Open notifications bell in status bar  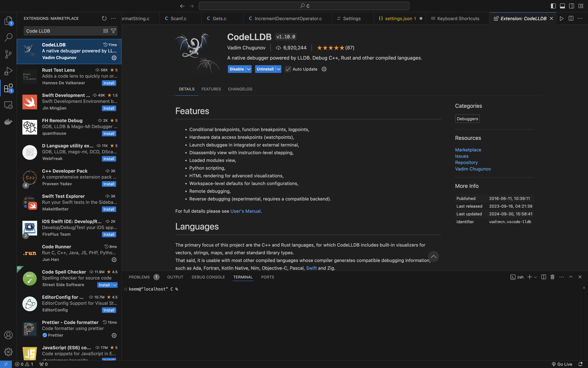[580, 364]
